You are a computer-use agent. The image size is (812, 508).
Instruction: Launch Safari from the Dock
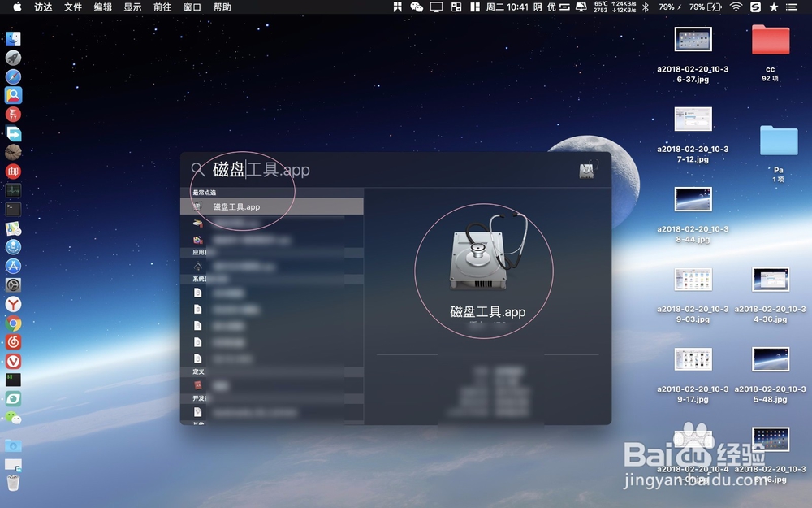click(x=13, y=76)
